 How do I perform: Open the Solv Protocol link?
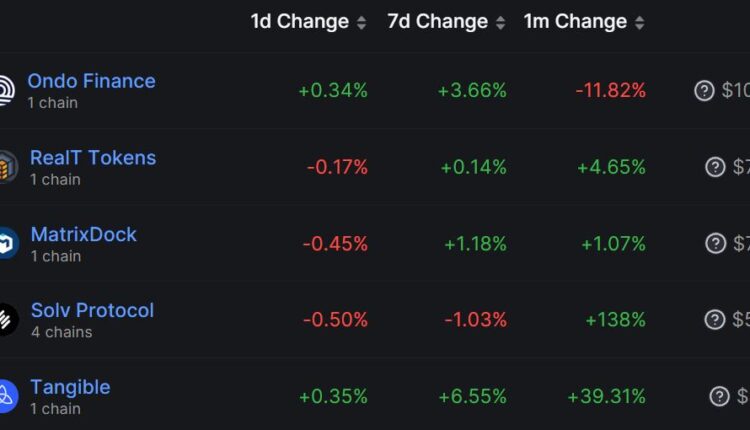(x=92, y=310)
